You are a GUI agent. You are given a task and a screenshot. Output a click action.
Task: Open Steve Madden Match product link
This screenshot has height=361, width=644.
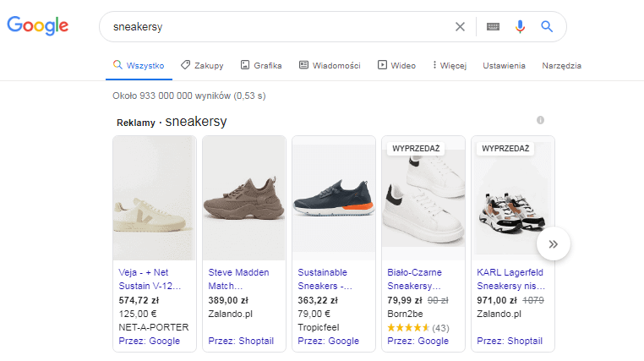click(238, 279)
